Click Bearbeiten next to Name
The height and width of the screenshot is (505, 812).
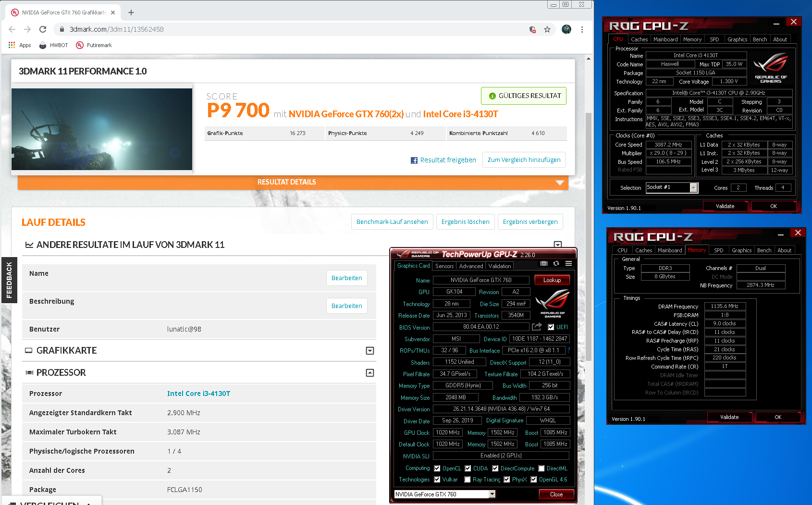click(x=346, y=278)
